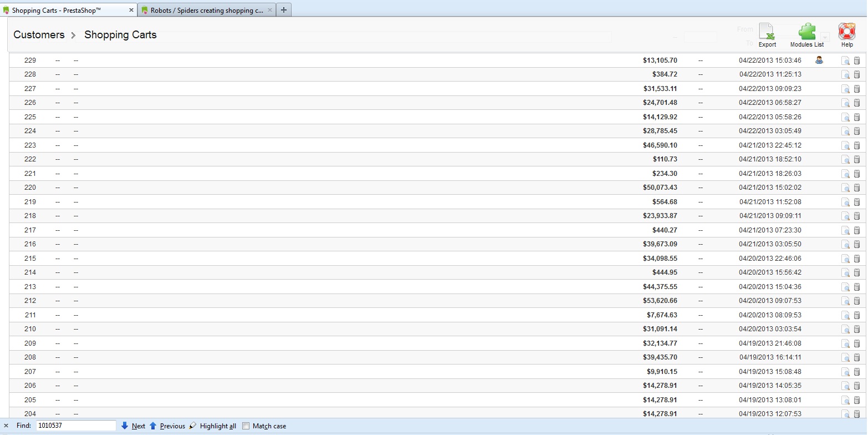Close the Shopping Carts browser tab
868x435 pixels.
[x=131, y=10]
